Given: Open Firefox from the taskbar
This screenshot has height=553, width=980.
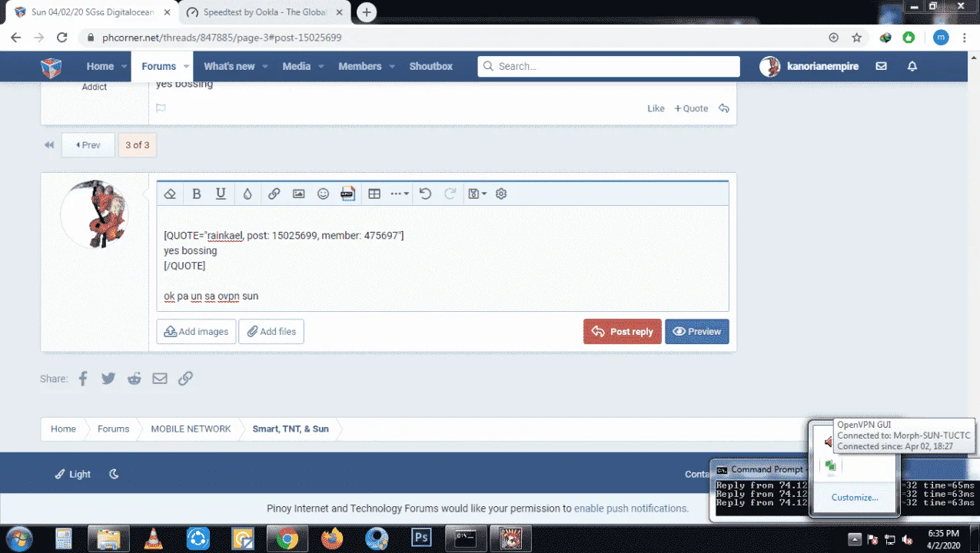Looking at the screenshot, I should [x=332, y=538].
